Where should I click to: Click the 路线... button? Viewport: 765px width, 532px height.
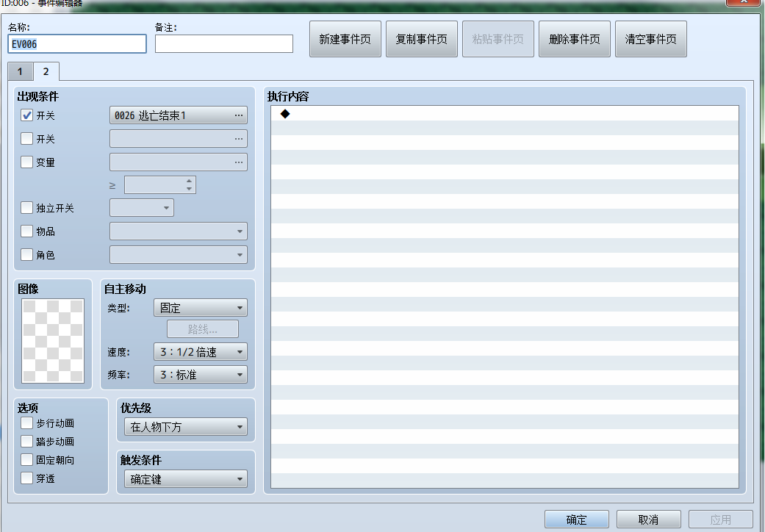coord(203,329)
